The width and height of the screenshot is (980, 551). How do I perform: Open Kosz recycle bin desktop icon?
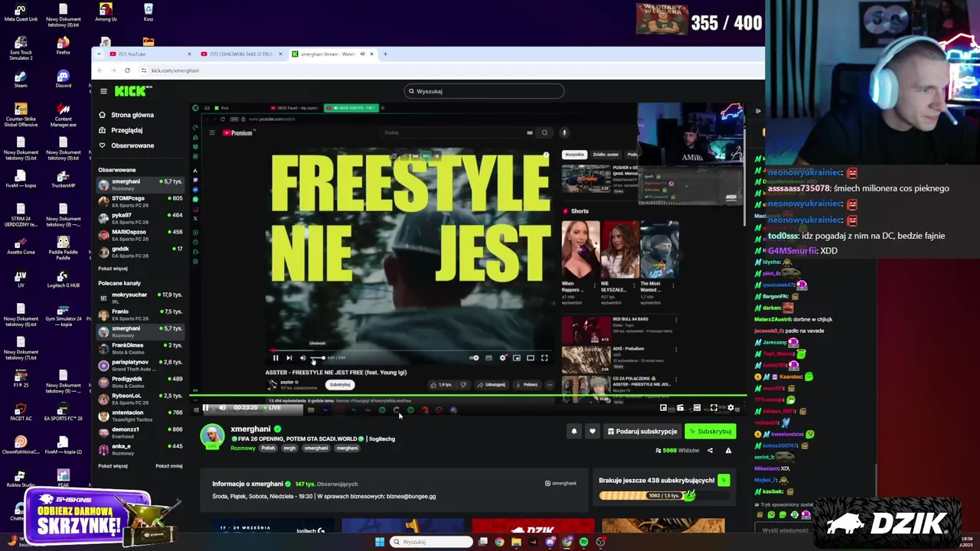pyautogui.click(x=148, y=12)
